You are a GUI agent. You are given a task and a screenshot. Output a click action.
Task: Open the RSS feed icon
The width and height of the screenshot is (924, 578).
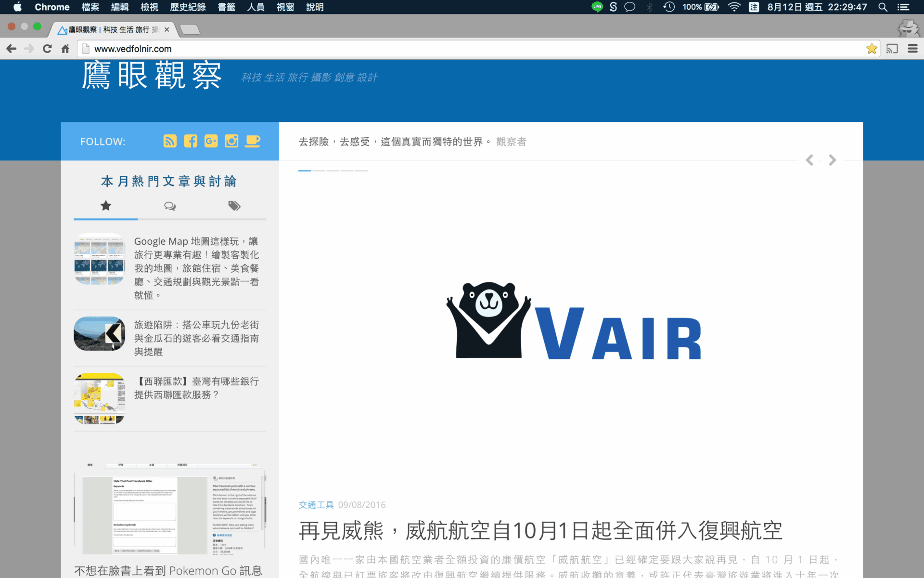click(x=170, y=141)
